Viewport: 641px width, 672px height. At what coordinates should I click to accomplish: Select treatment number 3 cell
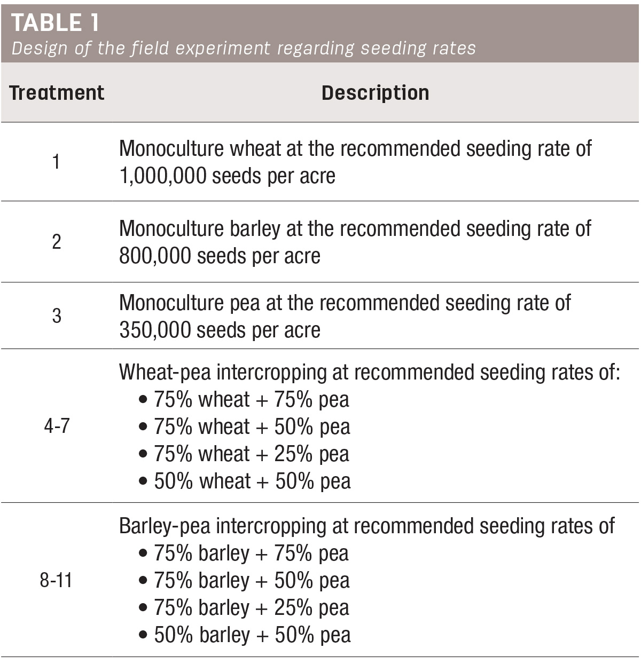click(x=57, y=316)
